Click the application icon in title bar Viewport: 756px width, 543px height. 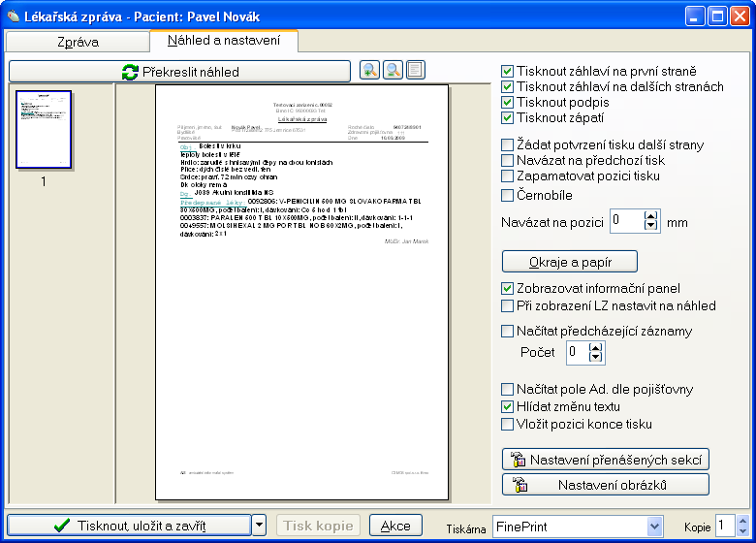(13, 16)
